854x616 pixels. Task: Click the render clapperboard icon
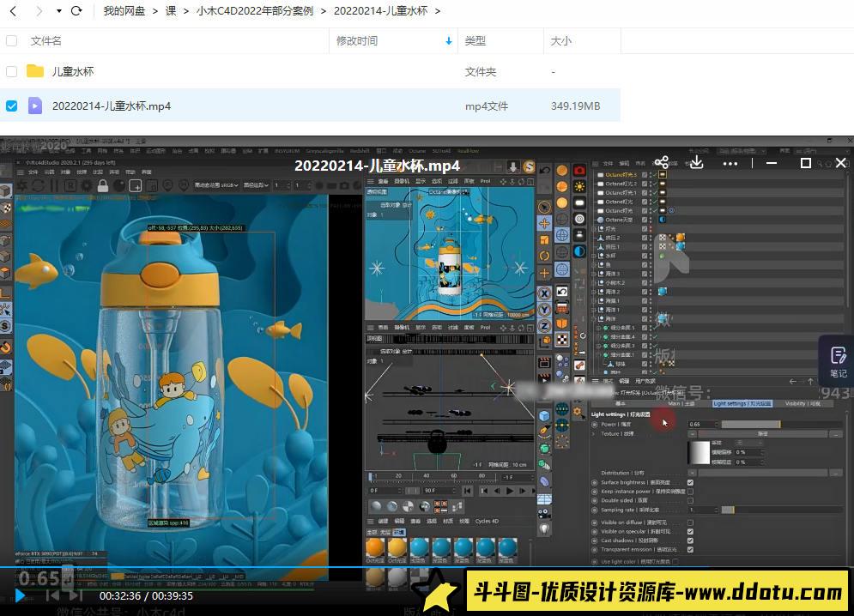click(x=544, y=363)
